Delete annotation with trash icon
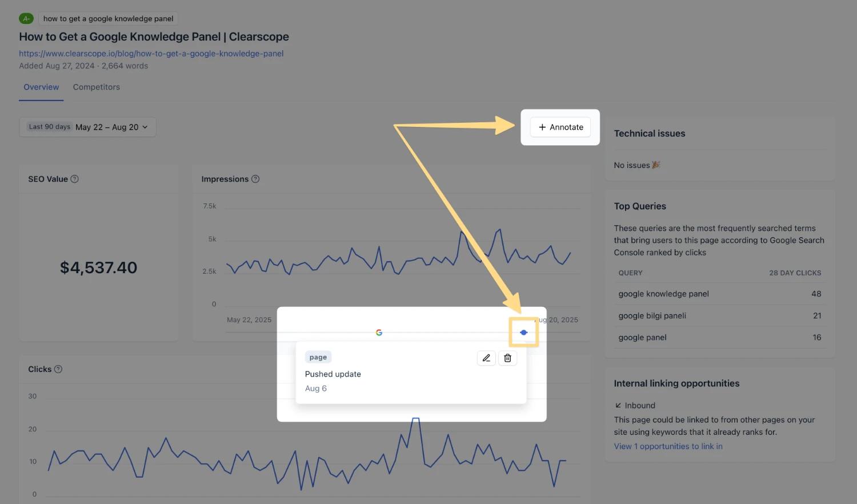Viewport: 857px width, 504px height. (x=507, y=358)
